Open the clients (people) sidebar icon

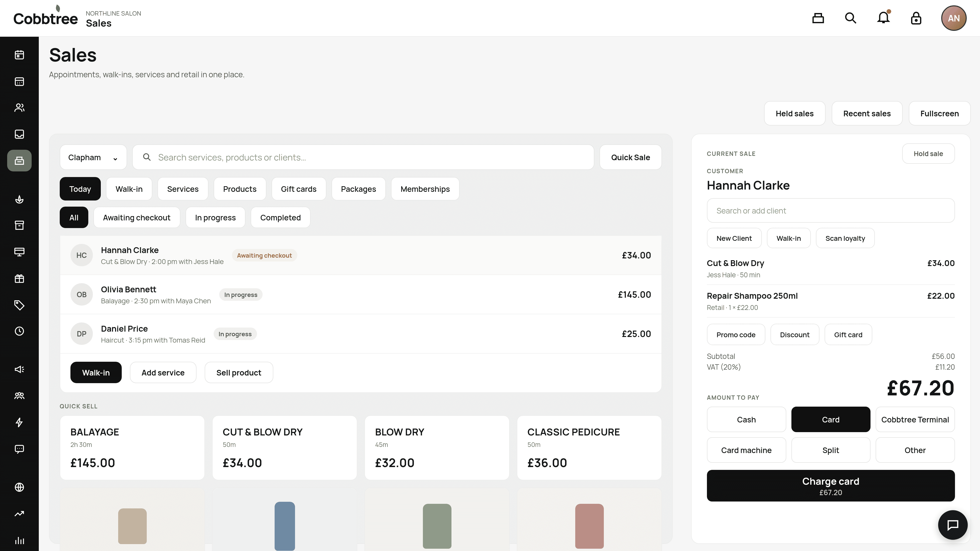(x=19, y=108)
